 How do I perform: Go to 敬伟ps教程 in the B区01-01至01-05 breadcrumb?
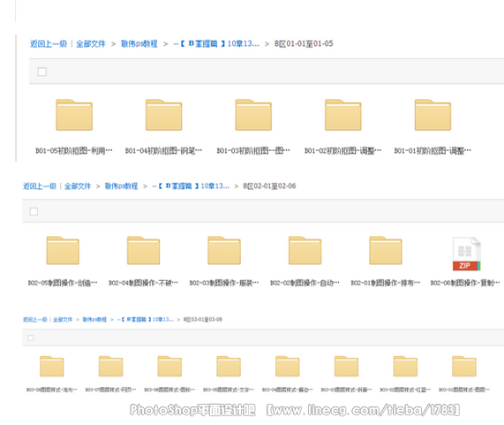(x=139, y=44)
